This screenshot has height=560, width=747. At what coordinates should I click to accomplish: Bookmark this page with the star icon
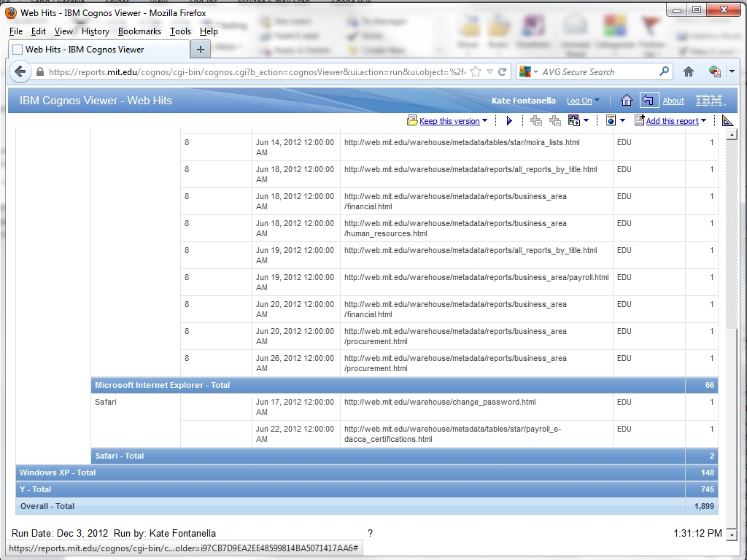476,71
